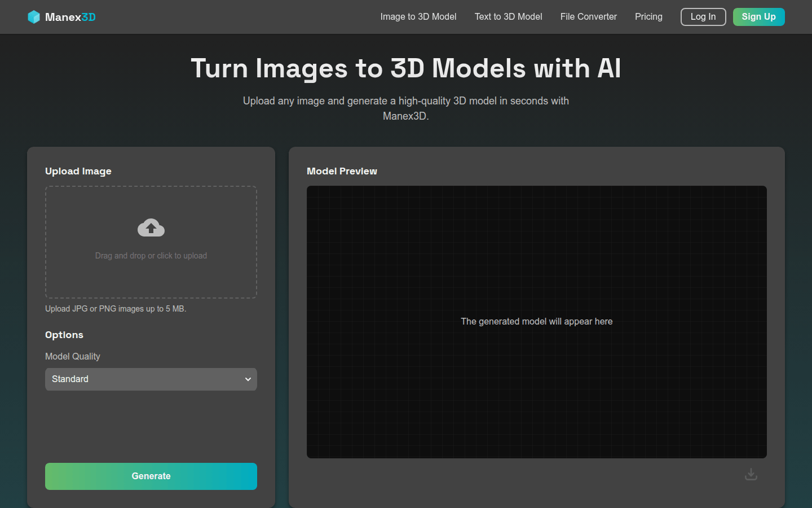This screenshot has width=812, height=508.
Task: Download the generated model via download icon
Action: click(751, 474)
